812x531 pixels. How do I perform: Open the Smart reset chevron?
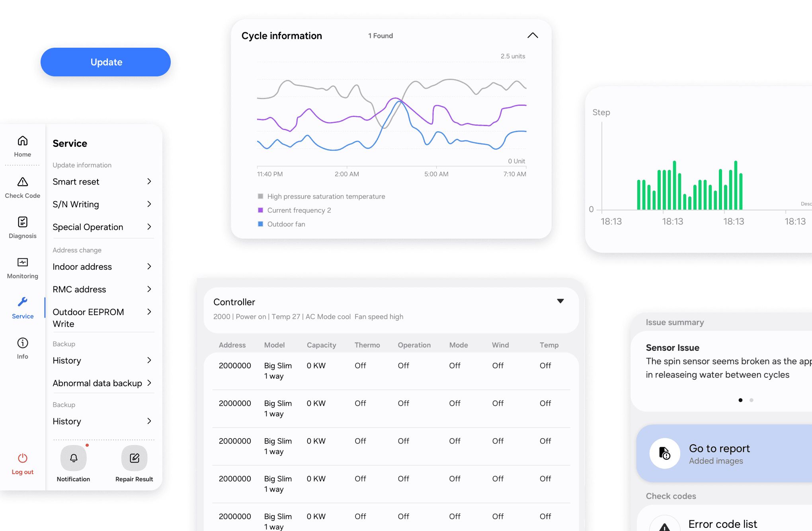[x=149, y=182]
